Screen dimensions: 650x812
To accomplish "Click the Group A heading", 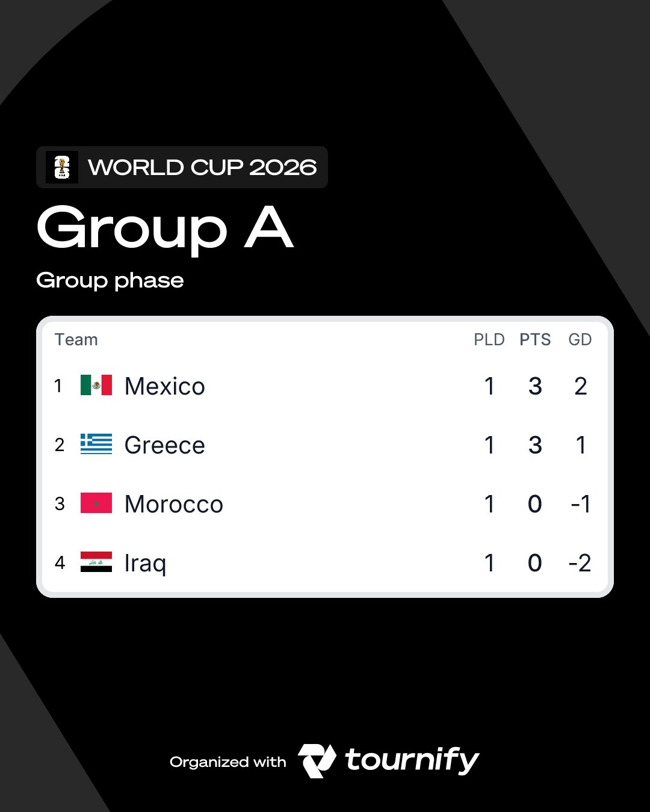I will 165,229.
